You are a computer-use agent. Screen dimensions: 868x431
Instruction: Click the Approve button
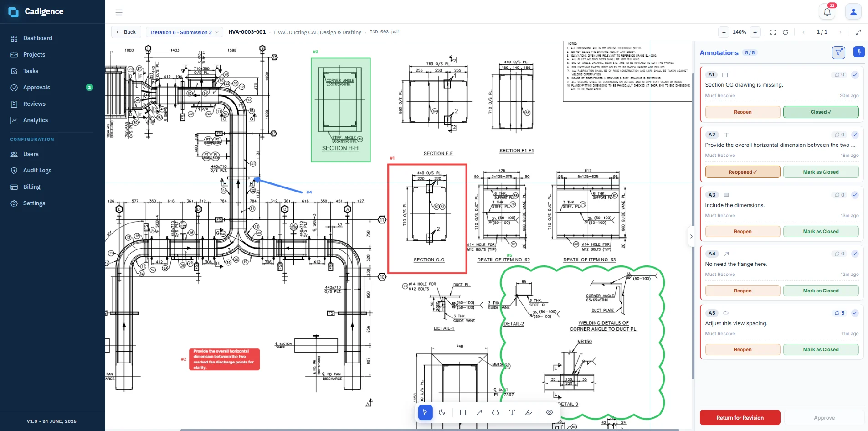(824, 418)
